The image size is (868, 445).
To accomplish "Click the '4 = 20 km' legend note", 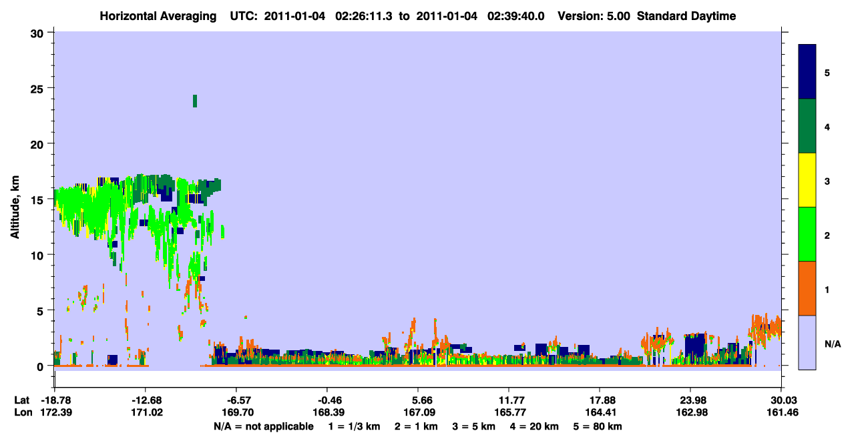I will coord(535,426).
